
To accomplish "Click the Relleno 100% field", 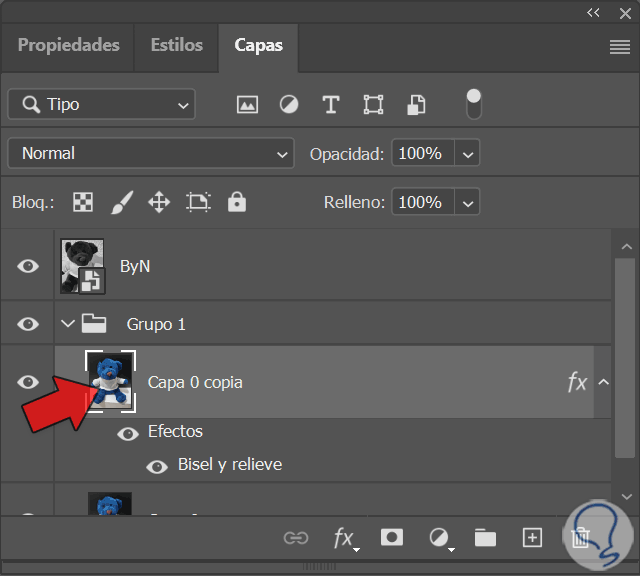I will coord(423,202).
